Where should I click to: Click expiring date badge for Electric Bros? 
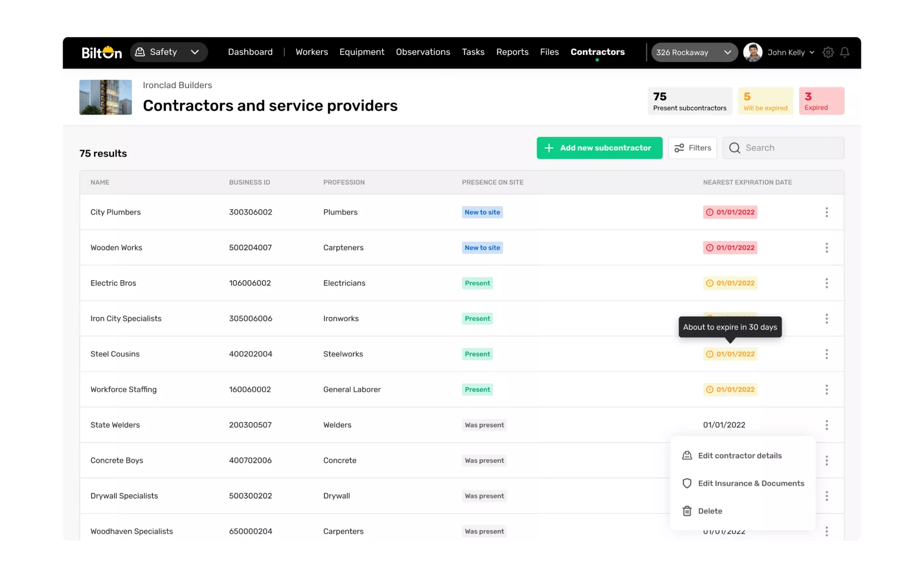730,283
